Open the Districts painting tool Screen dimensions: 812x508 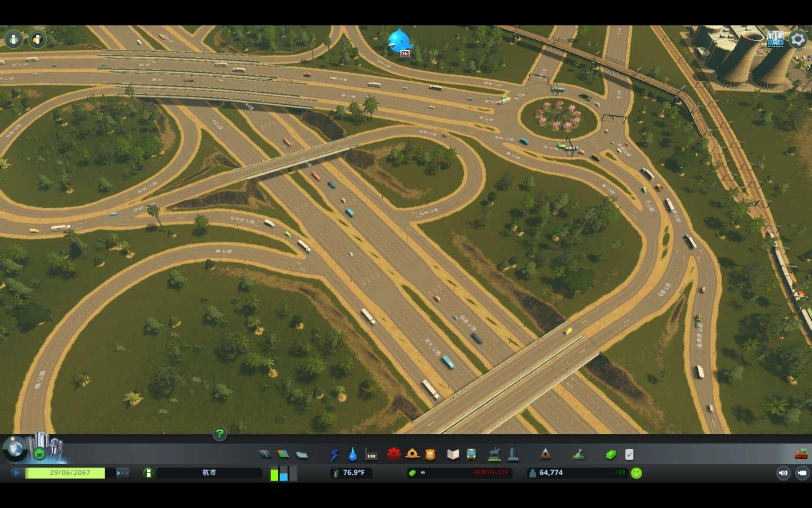point(302,454)
